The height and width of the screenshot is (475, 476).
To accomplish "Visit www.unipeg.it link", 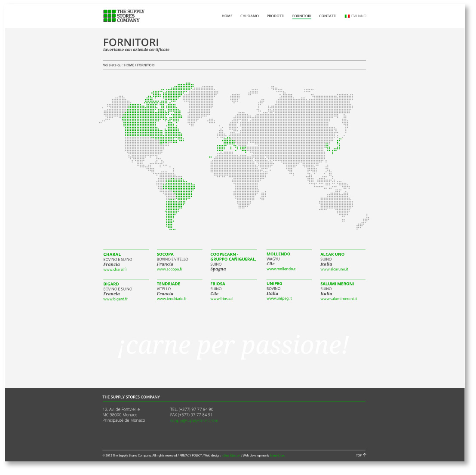I will tap(279, 298).
